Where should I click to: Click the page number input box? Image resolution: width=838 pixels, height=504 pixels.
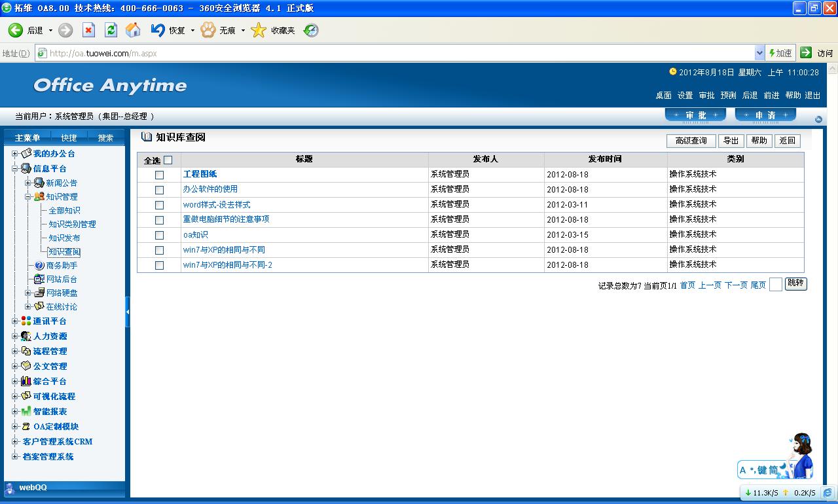(775, 285)
